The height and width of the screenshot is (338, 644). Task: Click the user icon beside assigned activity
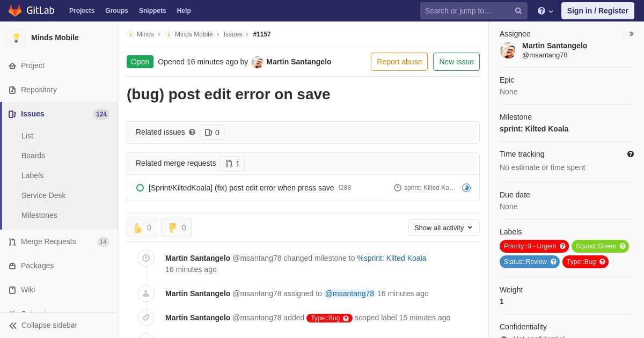(x=146, y=293)
